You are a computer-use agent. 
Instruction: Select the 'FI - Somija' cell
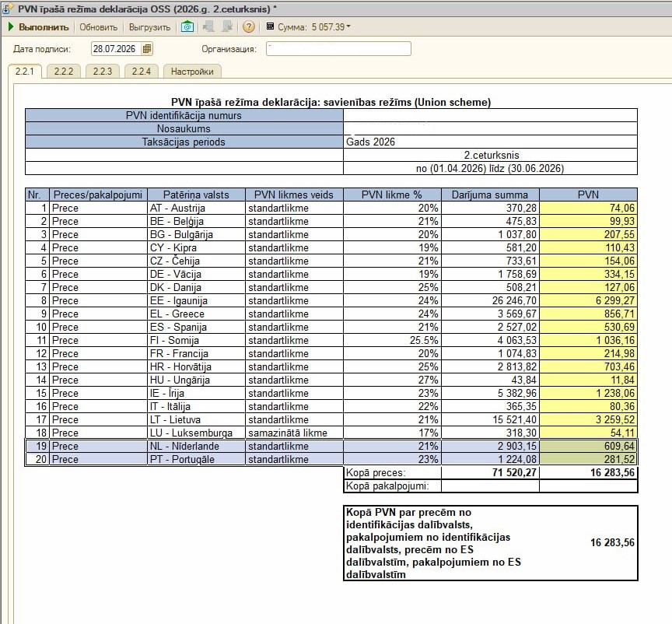click(x=196, y=341)
